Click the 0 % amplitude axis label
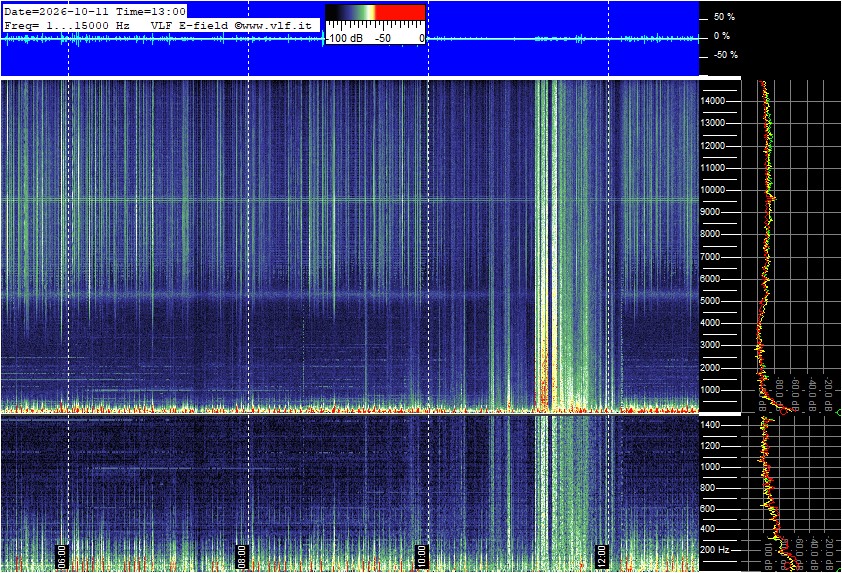This screenshot has width=842, height=573. [722, 36]
